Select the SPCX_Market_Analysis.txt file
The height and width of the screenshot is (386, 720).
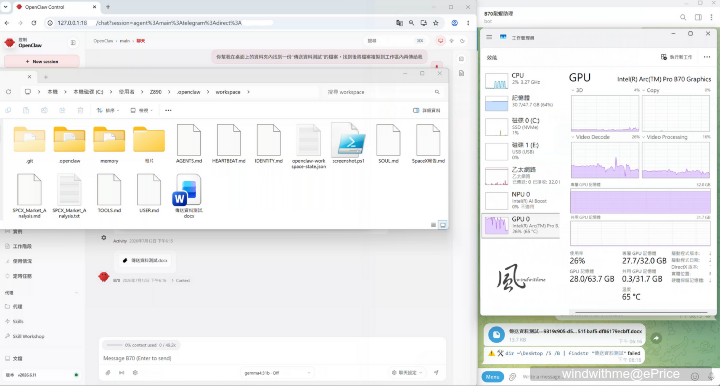click(x=69, y=196)
